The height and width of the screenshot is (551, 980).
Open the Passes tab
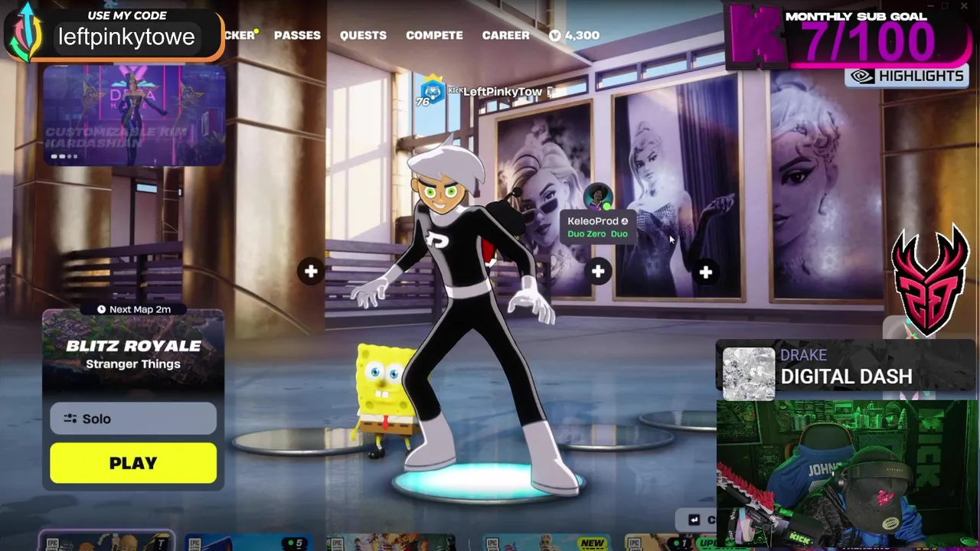click(x=297, y=35)
